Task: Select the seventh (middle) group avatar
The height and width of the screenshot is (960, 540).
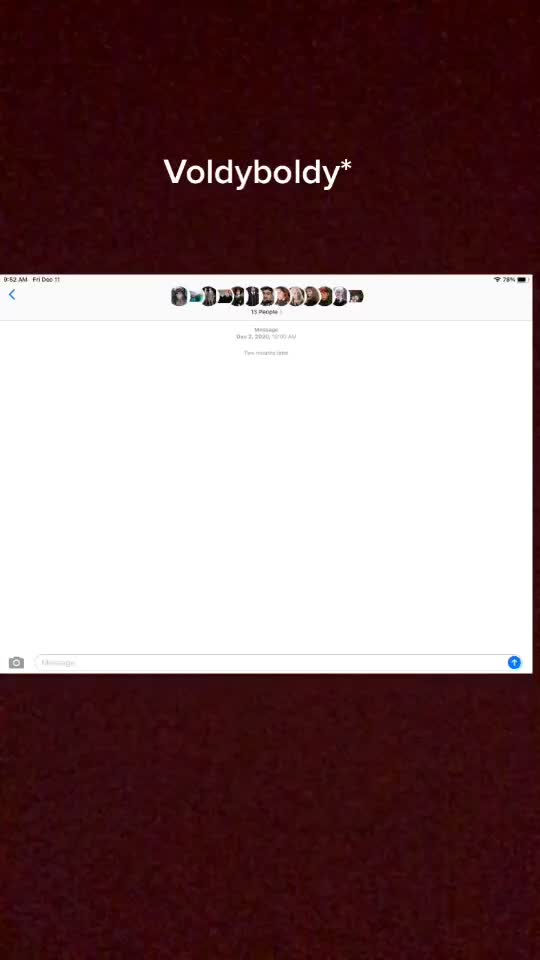Action: click(267, 296)
